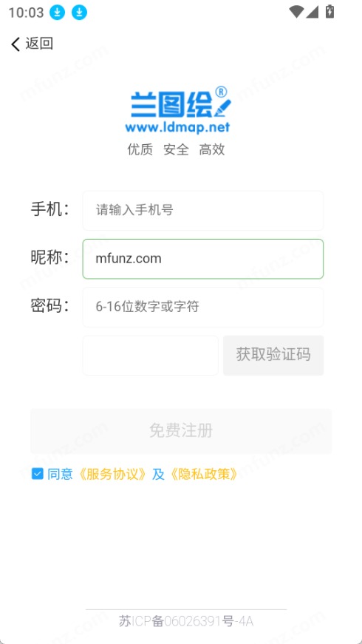Tap the 获取验证码 button
Image resolution: width=362 pixels, height=644 pixels.
click(x=273, y=356)
